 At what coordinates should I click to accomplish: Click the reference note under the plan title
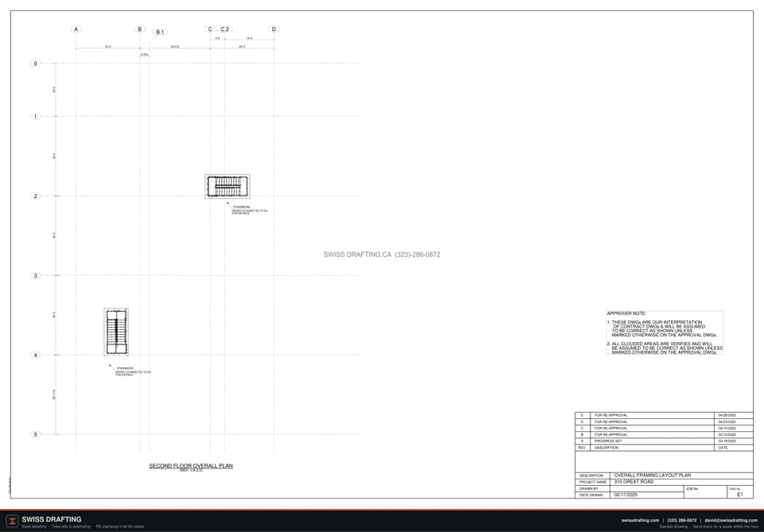(x=191, y=471)
